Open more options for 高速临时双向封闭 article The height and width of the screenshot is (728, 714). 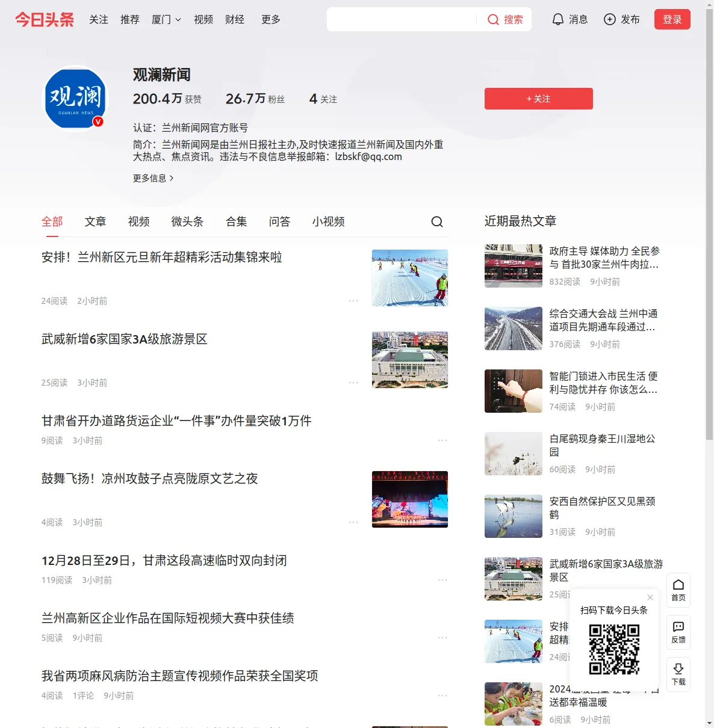(442, 580)
